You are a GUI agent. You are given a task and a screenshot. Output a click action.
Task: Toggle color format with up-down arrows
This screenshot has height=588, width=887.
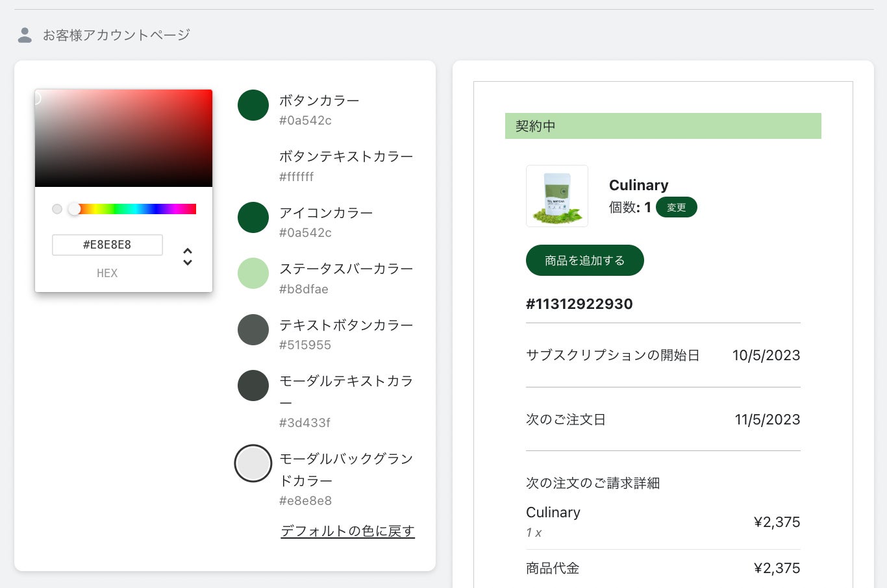tap(188, 256)
